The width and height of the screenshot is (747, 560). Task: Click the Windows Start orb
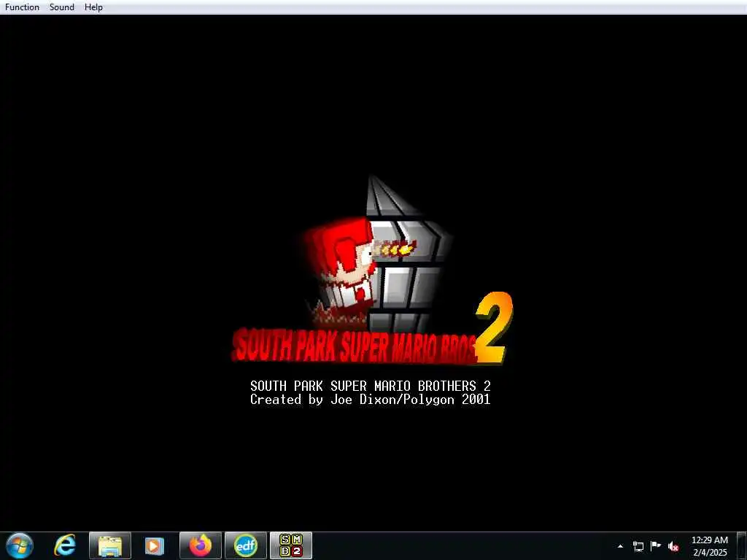pyautogui.click(x=20, y=545)
